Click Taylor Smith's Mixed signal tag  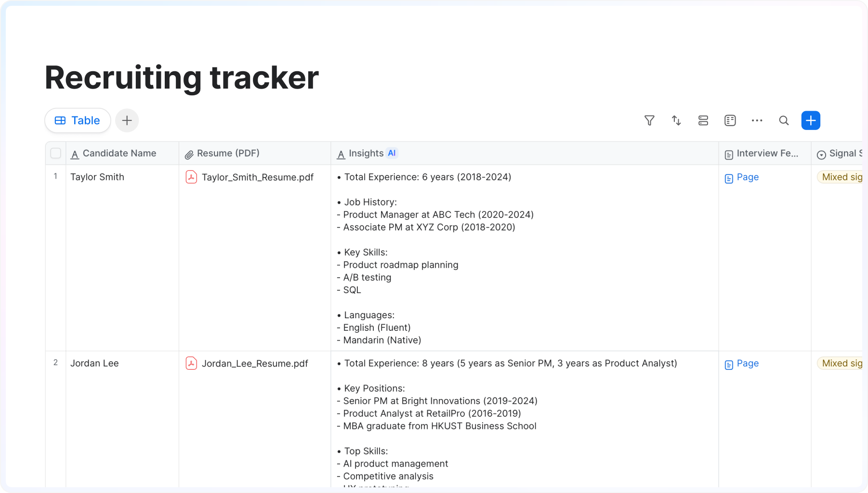tap(841, 177)
